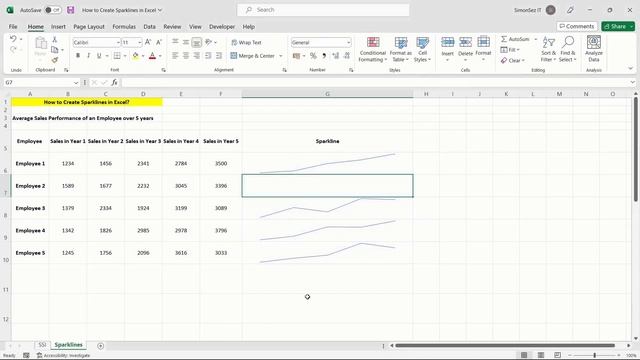Click the Increase Decimal icon

(336, 56)
